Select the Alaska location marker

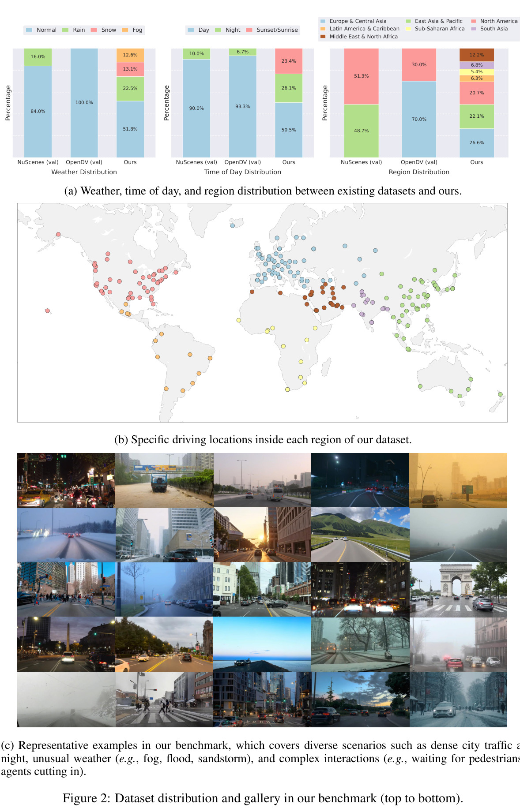click(x=58, y=235)
